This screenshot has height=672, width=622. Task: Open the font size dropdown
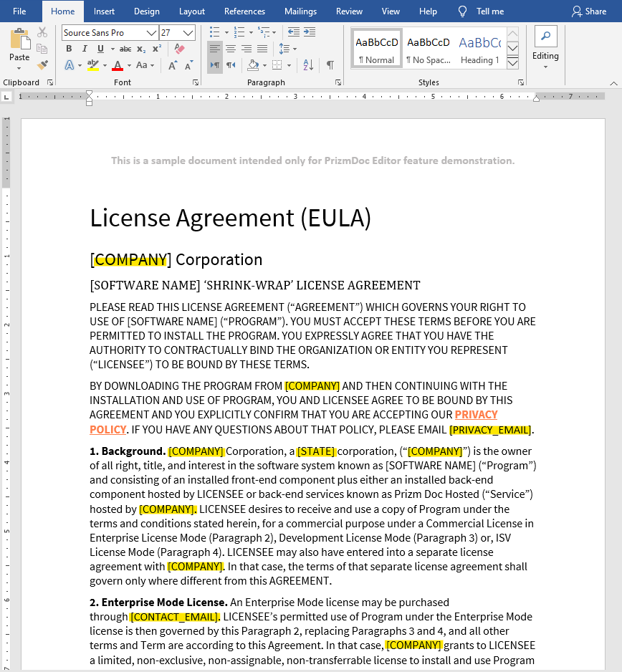tap(188, 33)
